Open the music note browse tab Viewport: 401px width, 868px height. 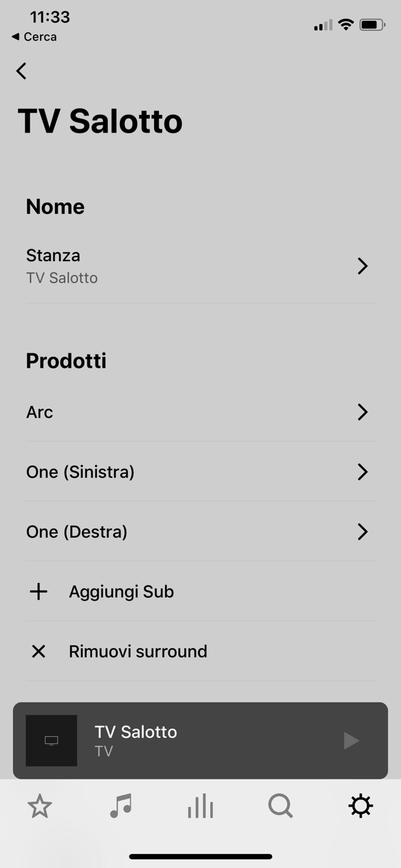(120, 806)
